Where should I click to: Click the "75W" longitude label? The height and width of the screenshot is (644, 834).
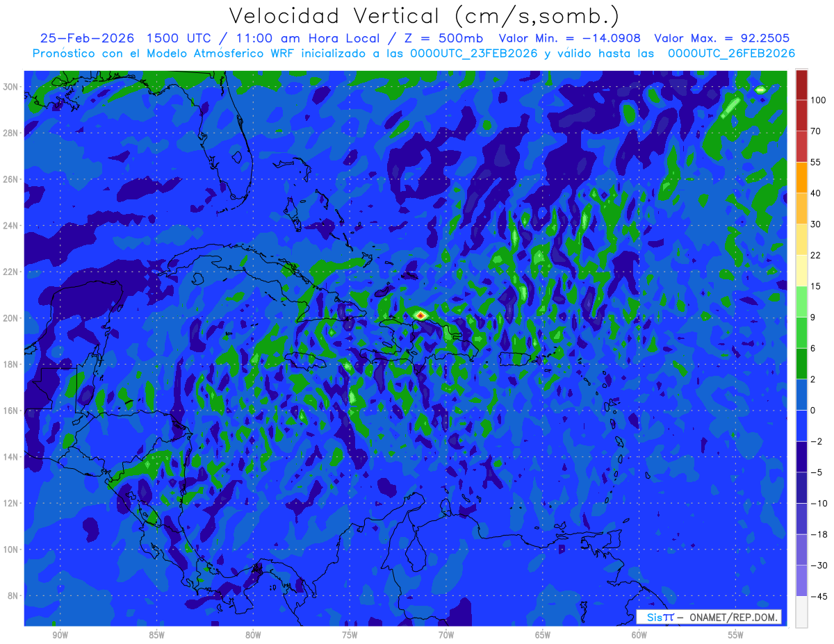[x=350, y=635]
